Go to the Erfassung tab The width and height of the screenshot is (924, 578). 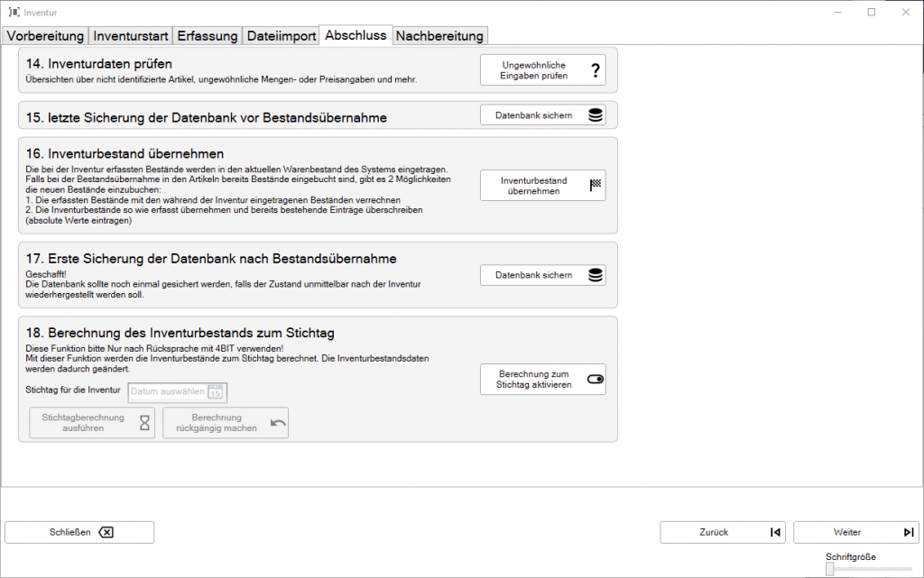(208, 36)
